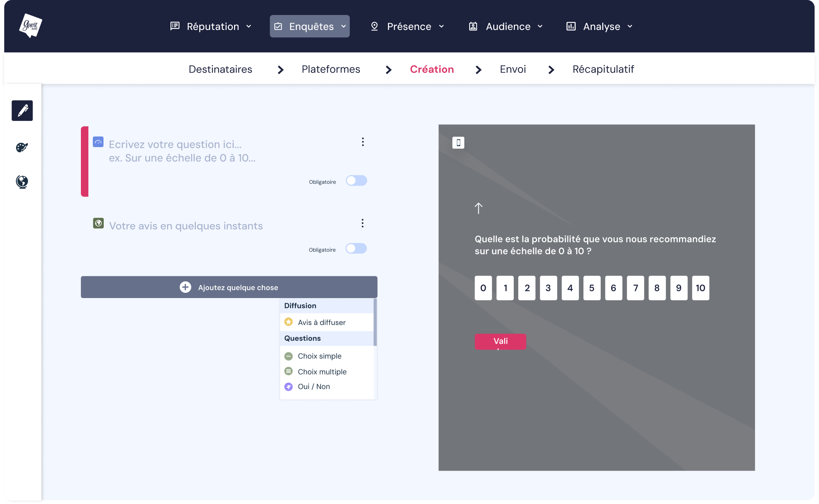Click the chevron after Destinataires
This screenshot has height=504, width=819.
coord(280,70)
